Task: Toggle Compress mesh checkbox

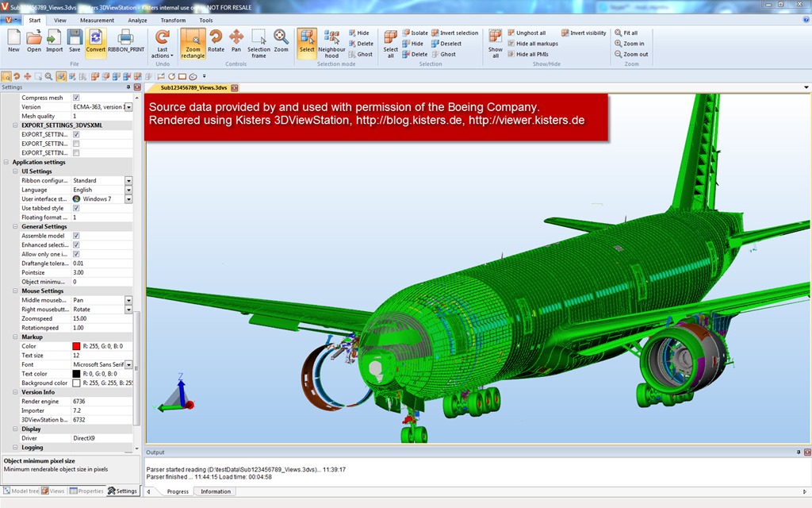Action: point(76,98)
